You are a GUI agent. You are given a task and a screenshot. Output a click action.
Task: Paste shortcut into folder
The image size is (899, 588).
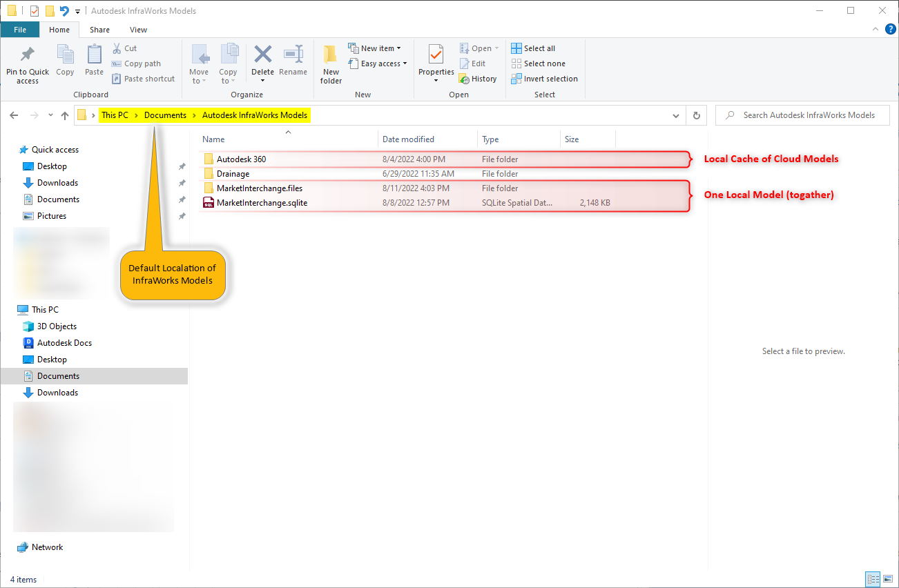[144, 79]
